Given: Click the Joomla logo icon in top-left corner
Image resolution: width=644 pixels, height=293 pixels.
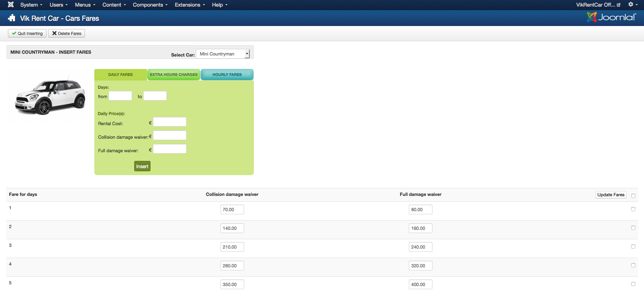Looking at the screenshot, I should pos(11,5).
